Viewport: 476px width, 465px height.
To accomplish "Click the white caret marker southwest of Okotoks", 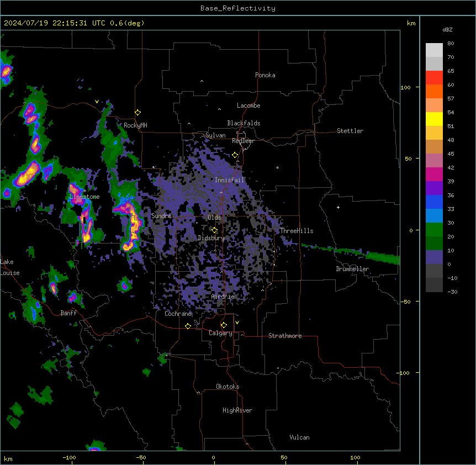I will coord(199,393).
